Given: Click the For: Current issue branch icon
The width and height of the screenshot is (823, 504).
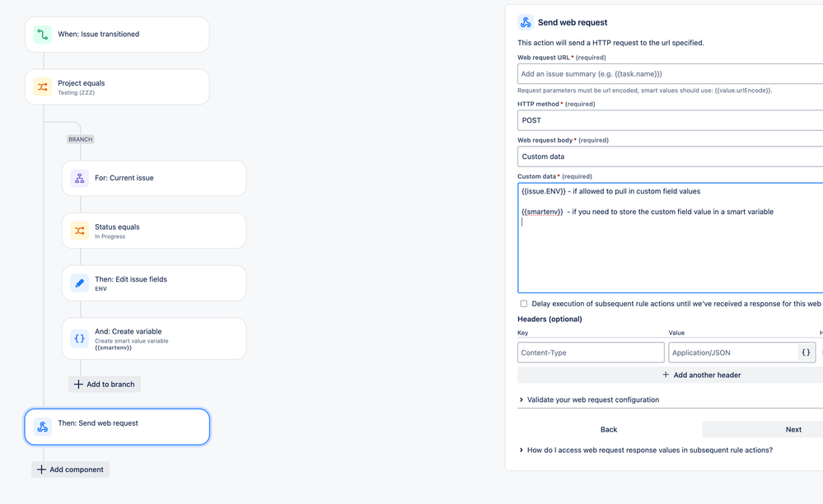Looking at the screenshot, I should point(79,178).
